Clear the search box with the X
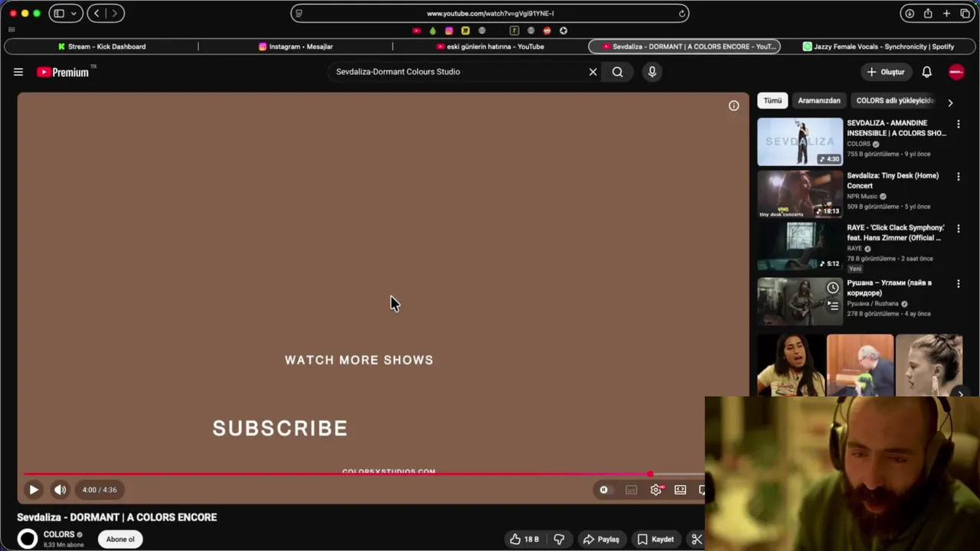Screen dimensions: 980x551 coord(593,72)
